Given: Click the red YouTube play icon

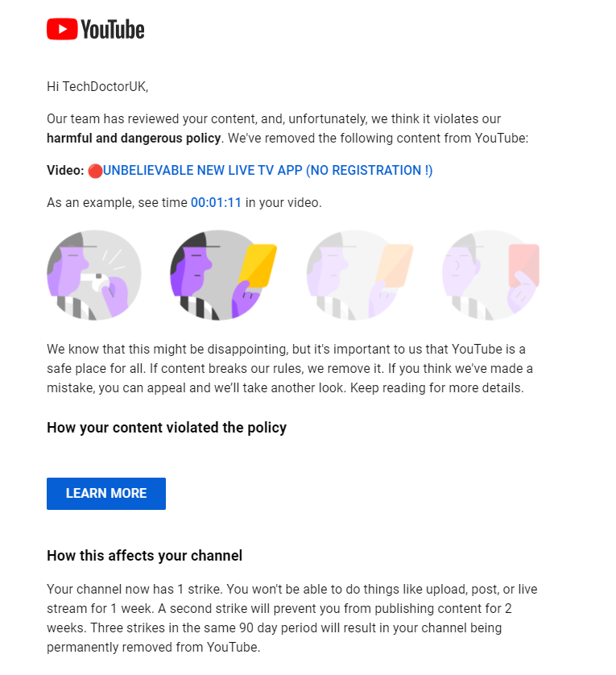Looking at the screenshot, I should pyautogui.click(x=62, y=29).
